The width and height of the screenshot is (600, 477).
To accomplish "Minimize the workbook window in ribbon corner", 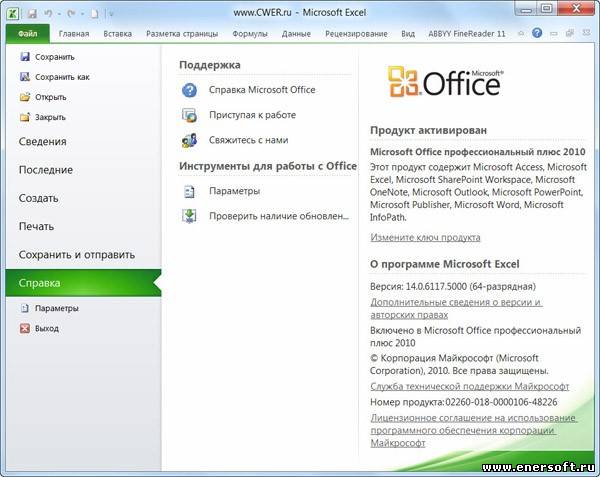I will pos(554,34).
